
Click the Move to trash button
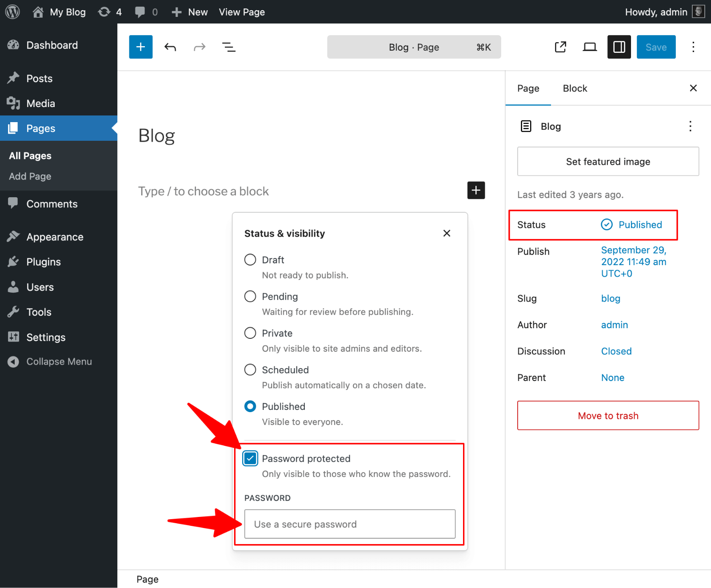(x=608, y=416)
